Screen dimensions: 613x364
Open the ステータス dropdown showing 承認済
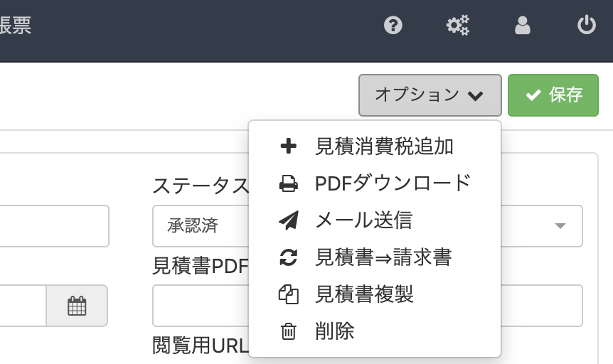pos(199,226)
